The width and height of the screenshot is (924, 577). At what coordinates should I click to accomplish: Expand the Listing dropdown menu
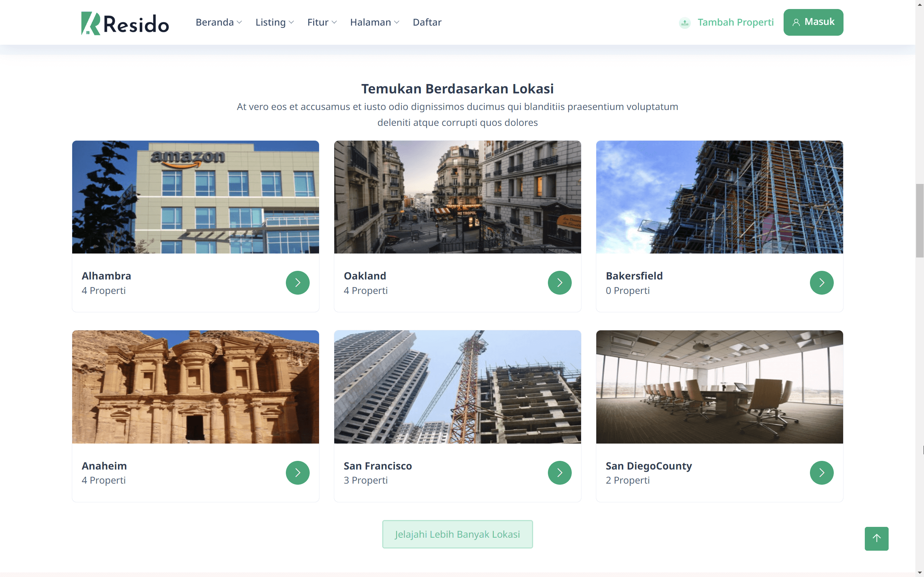click(x=274, y=22)
